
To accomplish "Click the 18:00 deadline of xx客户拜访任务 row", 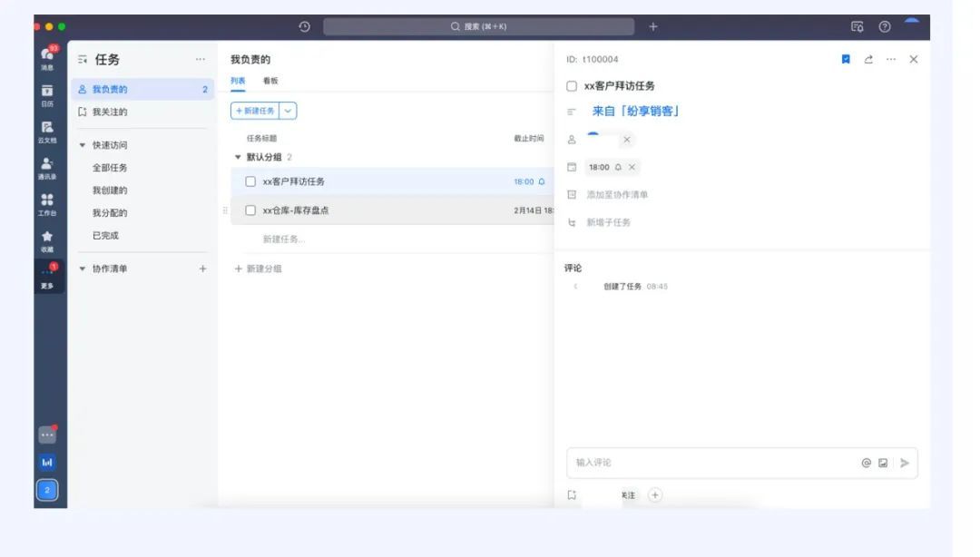I will [x=524, y=181].
